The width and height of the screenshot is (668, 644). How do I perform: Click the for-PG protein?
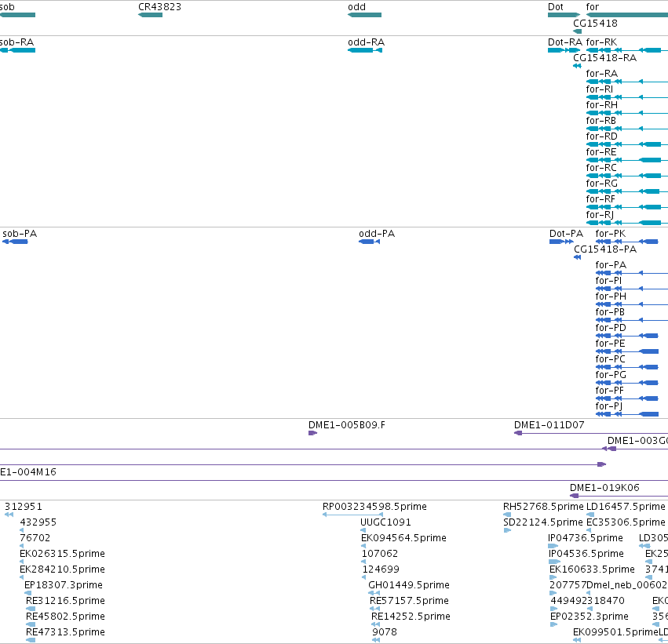pos(627,383)
